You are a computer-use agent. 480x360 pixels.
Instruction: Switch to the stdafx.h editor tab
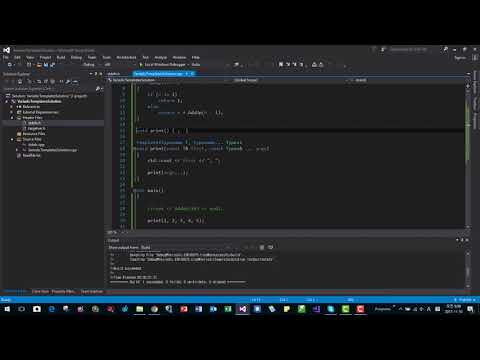point(114,74)
